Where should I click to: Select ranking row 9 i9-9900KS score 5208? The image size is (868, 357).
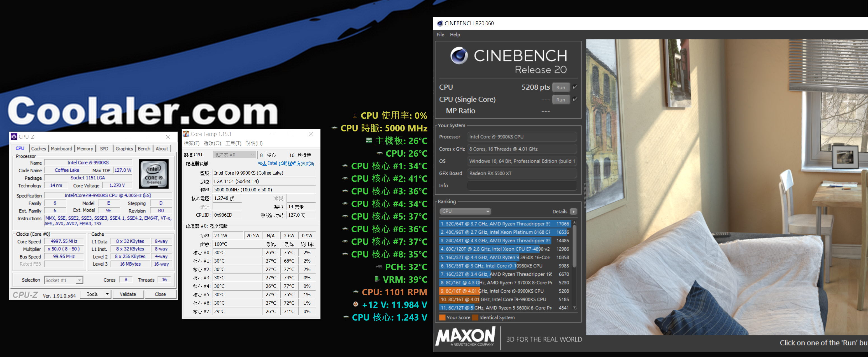504,291
